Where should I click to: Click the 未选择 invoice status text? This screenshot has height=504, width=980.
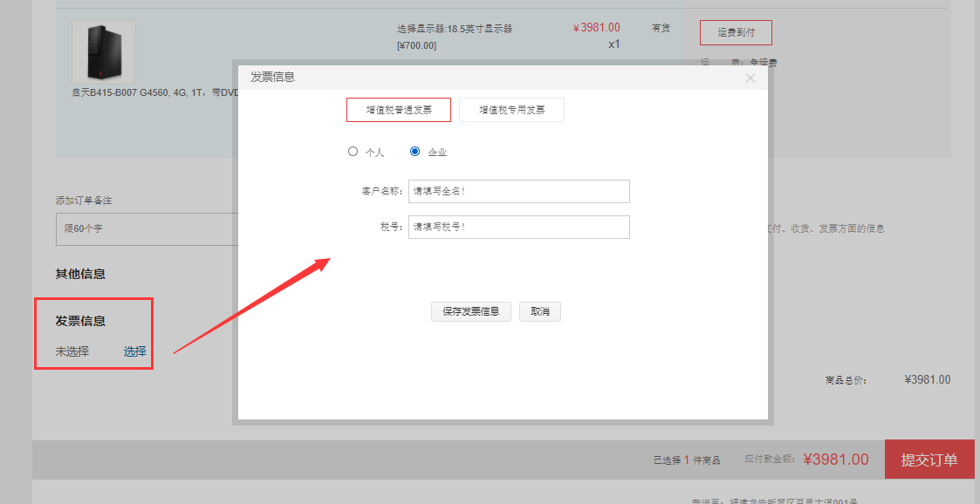[x=70, y=351]
